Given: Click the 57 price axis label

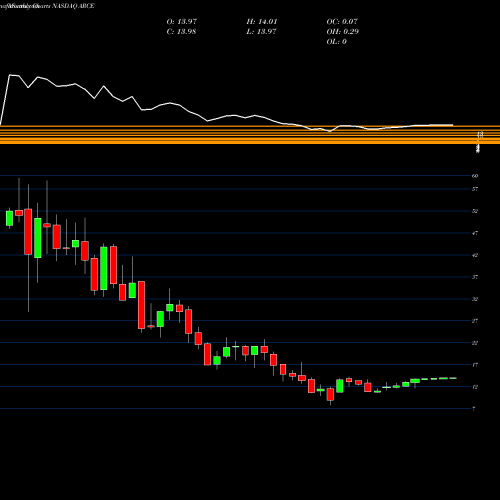Looking at the screenshot, I should coord(475,189).
